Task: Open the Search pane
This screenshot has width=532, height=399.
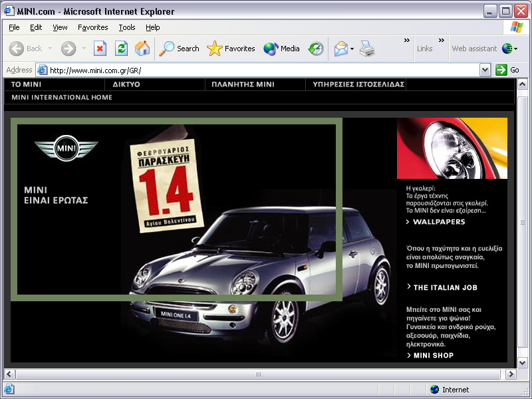Action: click(179, 49)
